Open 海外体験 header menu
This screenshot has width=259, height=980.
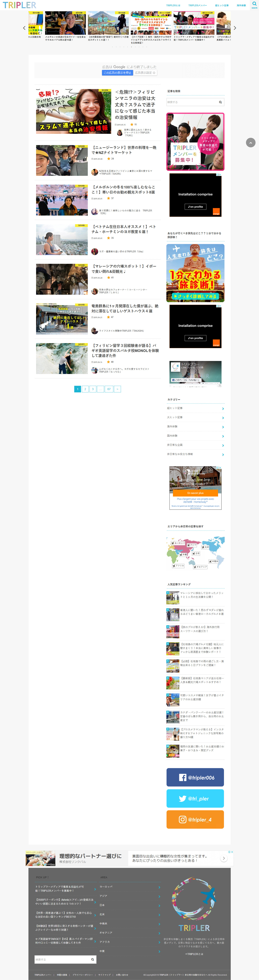click(x=241, y=5)
